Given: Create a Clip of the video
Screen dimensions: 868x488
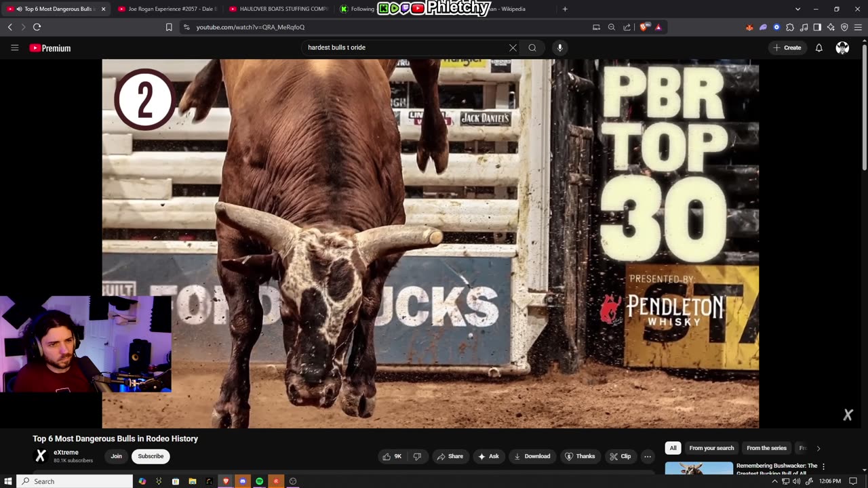Looking at the screenshot, I should point(620,456).
